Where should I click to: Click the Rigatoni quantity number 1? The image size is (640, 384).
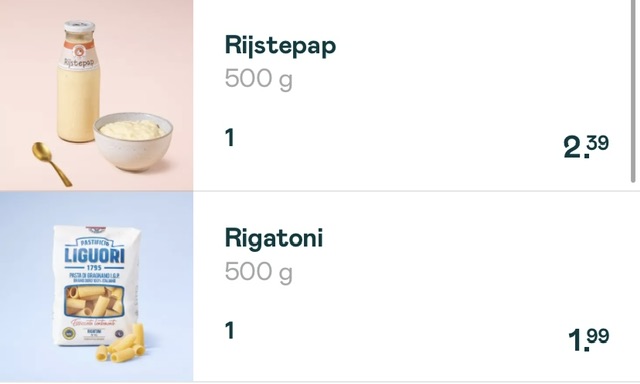tap(230, 330)
